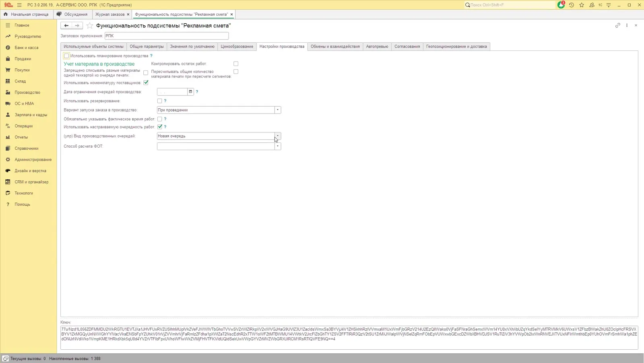The width and height of the screenshot is (644, 363).
Task: Open Обмены и взаимодействия tab
Action: pyautogui.click(x=335, y=46)
